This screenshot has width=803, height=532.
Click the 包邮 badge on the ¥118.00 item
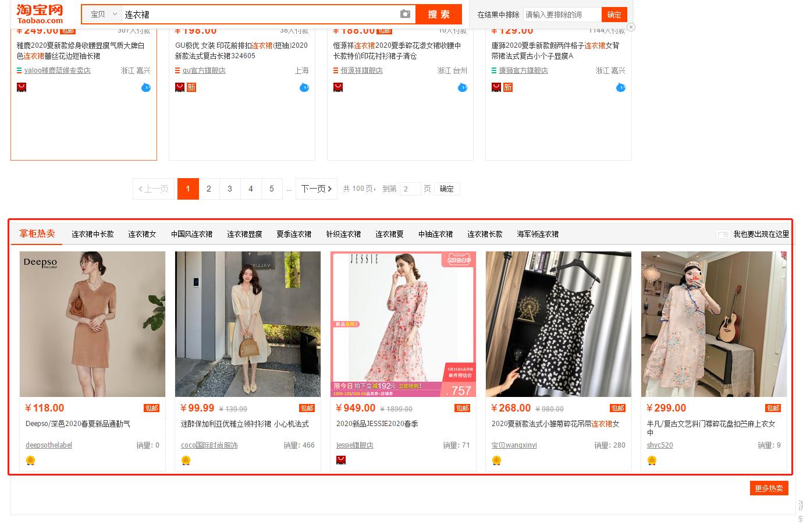(x=151, y=408)
